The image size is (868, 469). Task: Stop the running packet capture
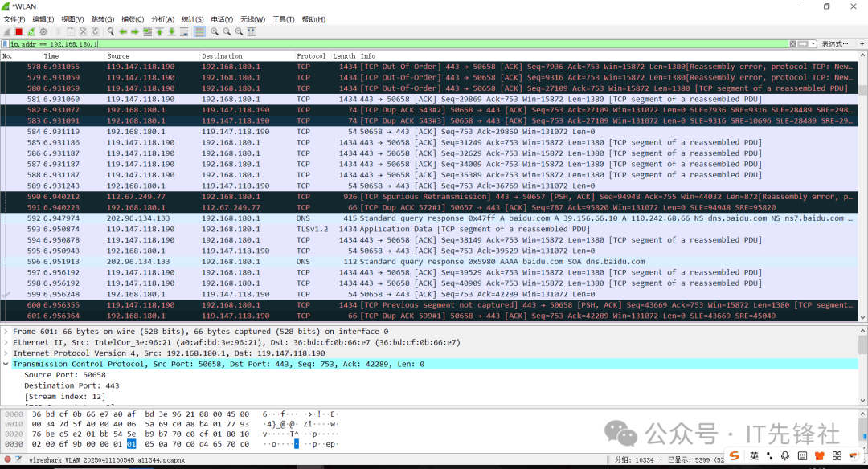(18, 31)
